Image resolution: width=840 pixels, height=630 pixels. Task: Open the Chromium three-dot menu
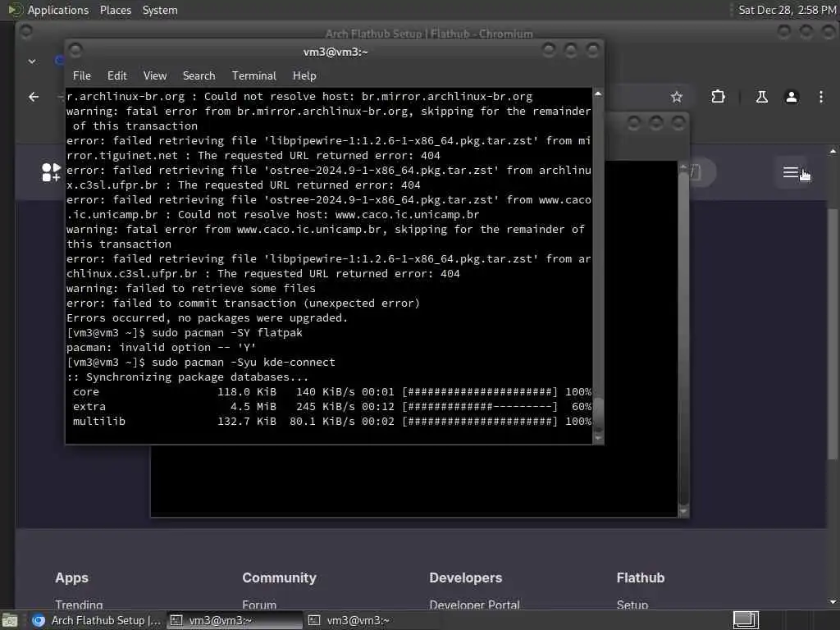[820, 97]
